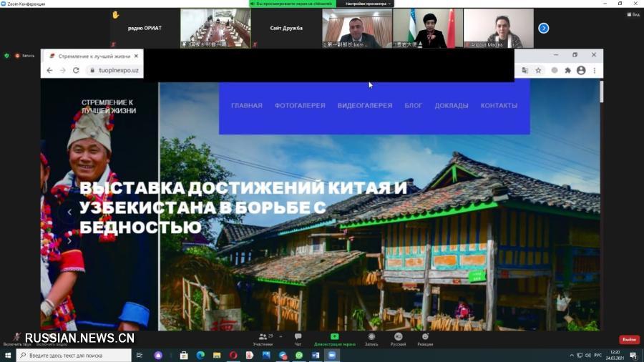Open the browser extensions puzzle icon
The width and height of the screenshot is (644, 362).
[567, 71]
